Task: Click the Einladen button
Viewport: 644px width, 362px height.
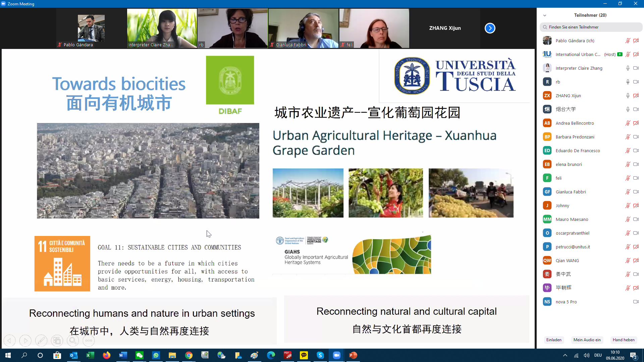Action: (553, 340)
